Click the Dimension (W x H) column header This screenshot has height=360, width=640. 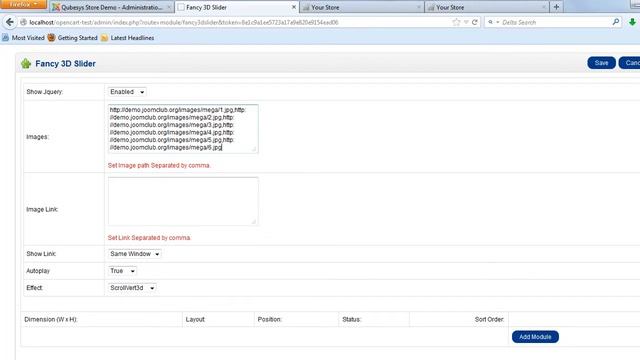(x=51, y=320)
